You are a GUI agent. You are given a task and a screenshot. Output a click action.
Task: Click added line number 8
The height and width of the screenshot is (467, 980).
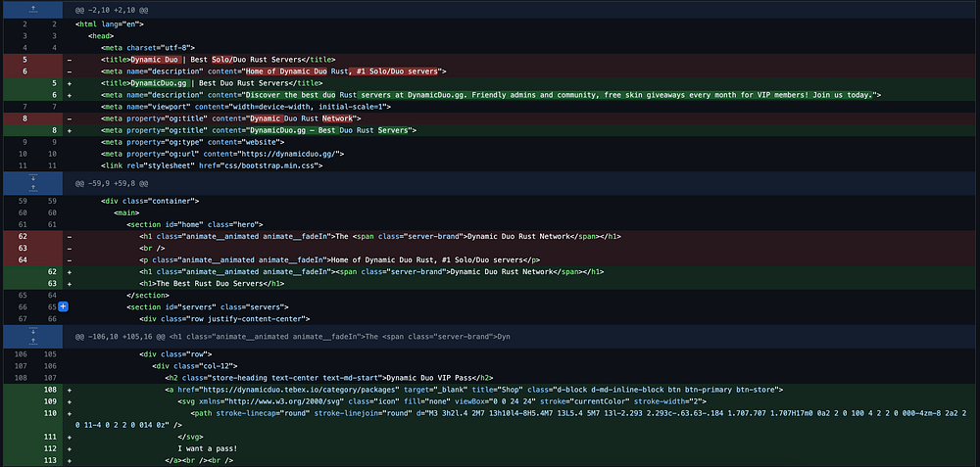54,130
